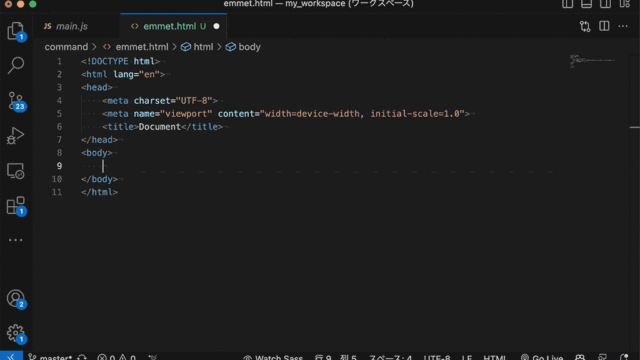Switch to the main.js tab

pos(77,27)
